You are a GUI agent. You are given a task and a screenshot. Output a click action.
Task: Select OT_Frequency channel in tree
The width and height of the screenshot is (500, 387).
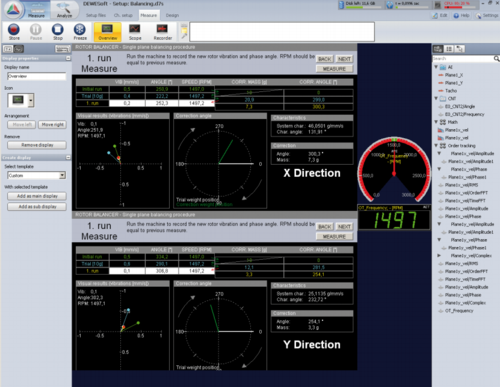coord(459,311)
